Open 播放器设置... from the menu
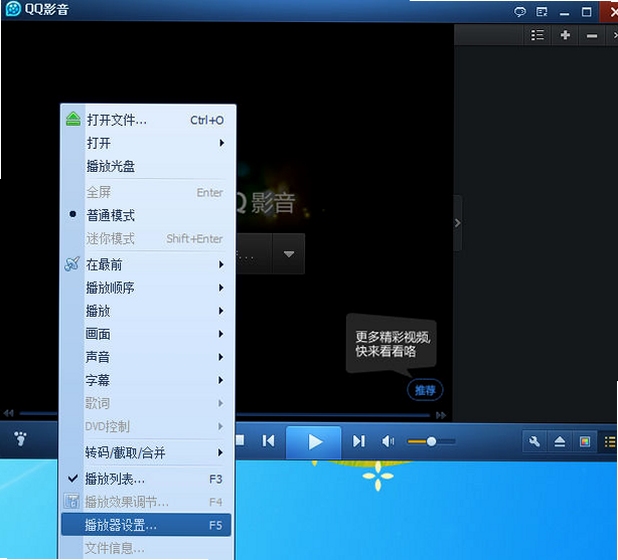The height and width of the screenshot is (560, 618). 146,525
